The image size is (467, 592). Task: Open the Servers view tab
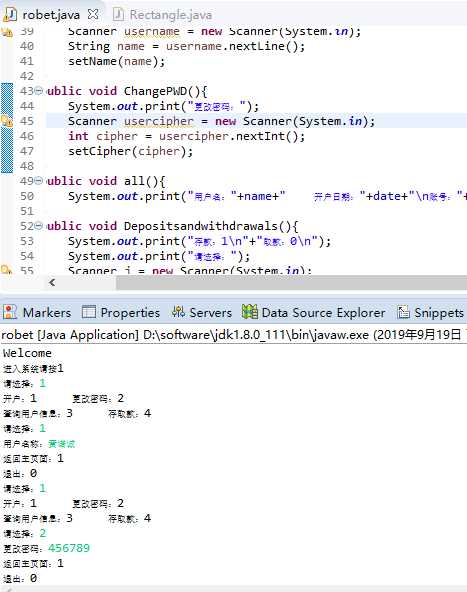click(210, 313)
